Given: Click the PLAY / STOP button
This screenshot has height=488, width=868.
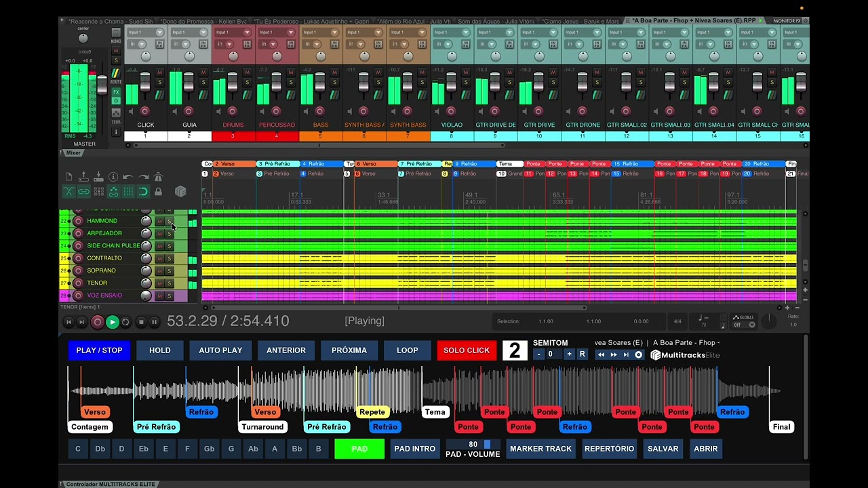Looking at the screenshot, I should click(99, 350).
